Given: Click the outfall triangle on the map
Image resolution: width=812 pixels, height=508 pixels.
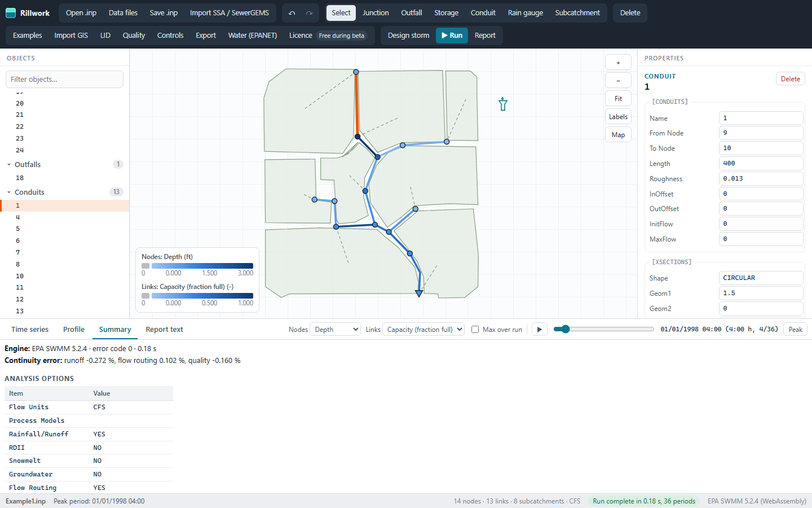Looking at the screenshot, I should tap(419, 294).
